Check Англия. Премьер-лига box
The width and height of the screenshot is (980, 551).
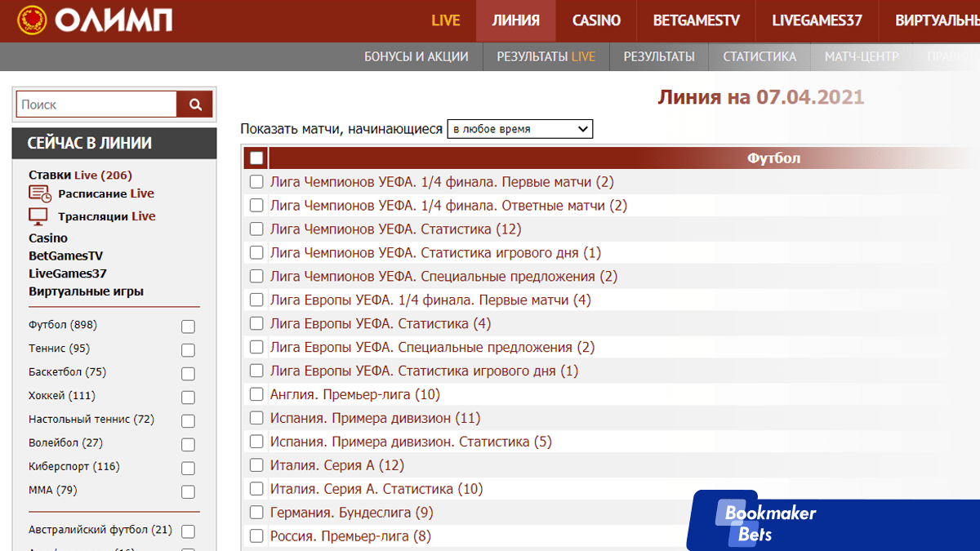(x=256, y=395)
